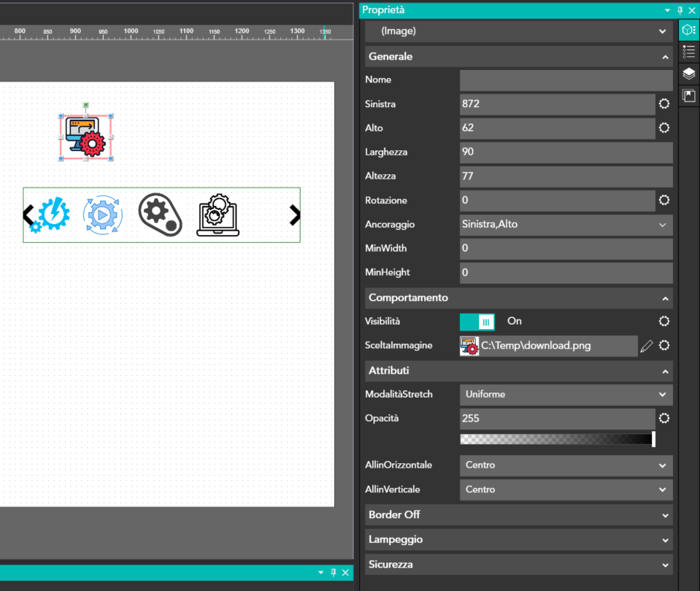Image resolution: width=700 pixels, height=591 pixels.
Task: Click the Nome input field
Action: point(566,80)
